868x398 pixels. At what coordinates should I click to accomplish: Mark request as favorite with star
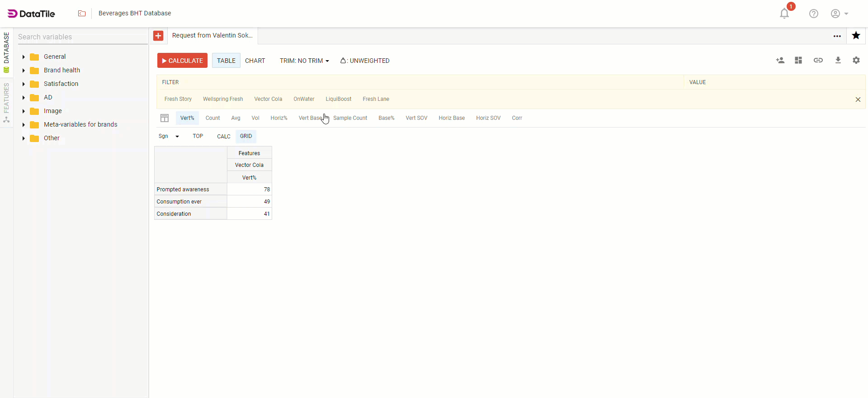click(x=856, y=36)
